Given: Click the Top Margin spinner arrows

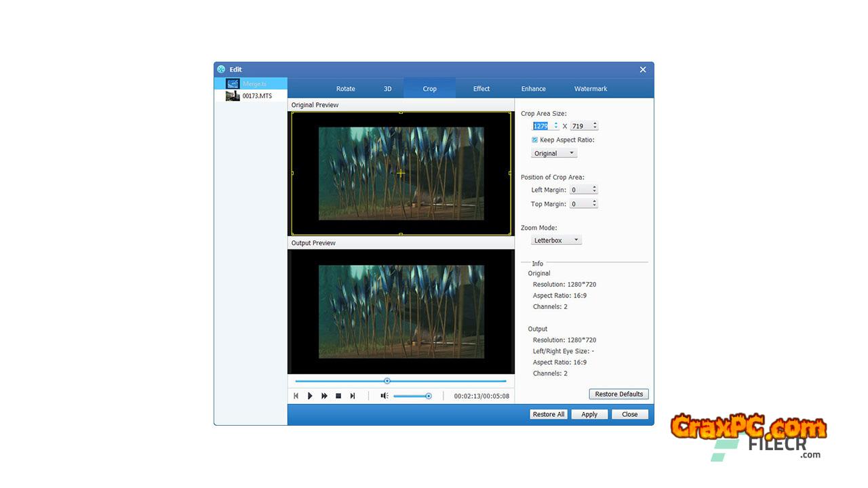Looking at the screenshot, I should pos(595,204).
